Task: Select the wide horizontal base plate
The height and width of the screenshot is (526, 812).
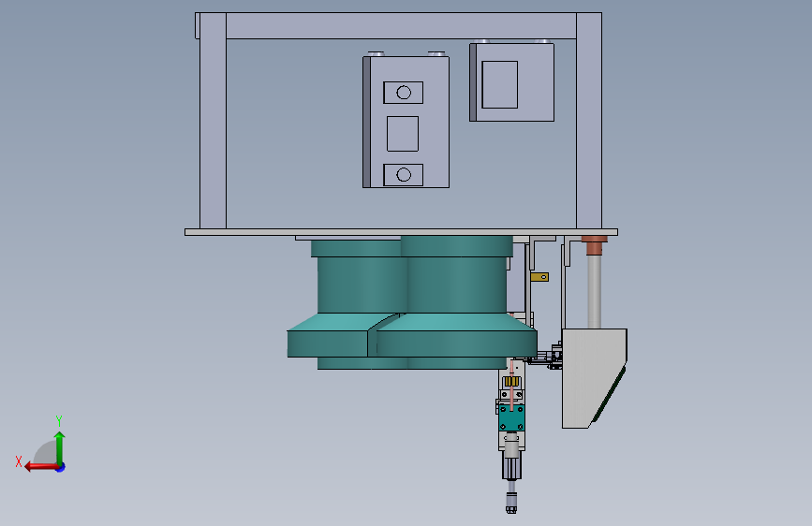Action: pos(402,232)
